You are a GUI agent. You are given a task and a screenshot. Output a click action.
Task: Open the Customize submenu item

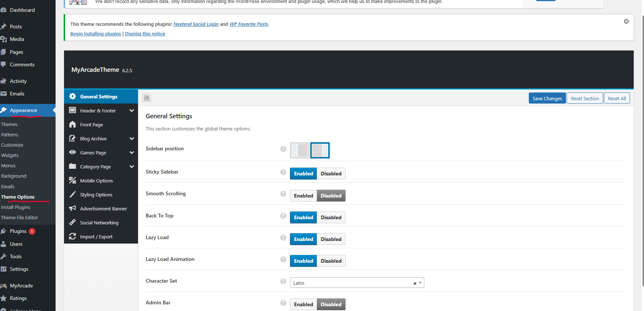pyautogui.click(x=12, y=145)
